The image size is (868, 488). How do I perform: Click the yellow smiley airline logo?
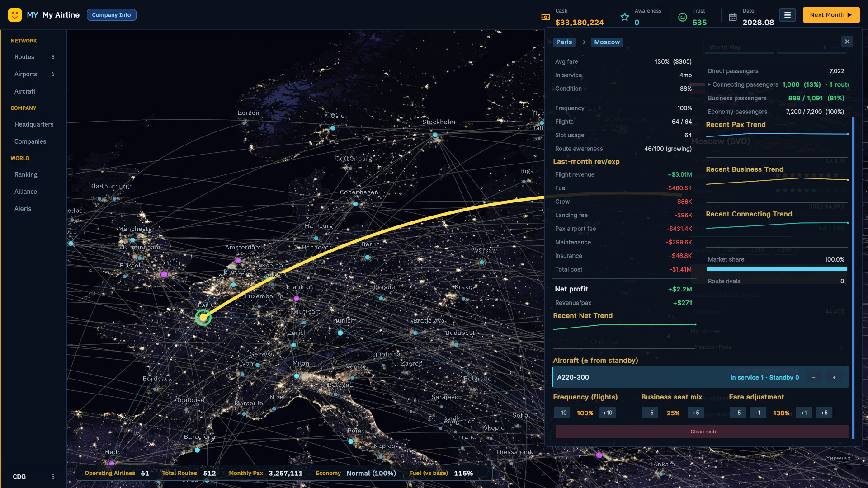pyautogui.click(x=15, y=15)
